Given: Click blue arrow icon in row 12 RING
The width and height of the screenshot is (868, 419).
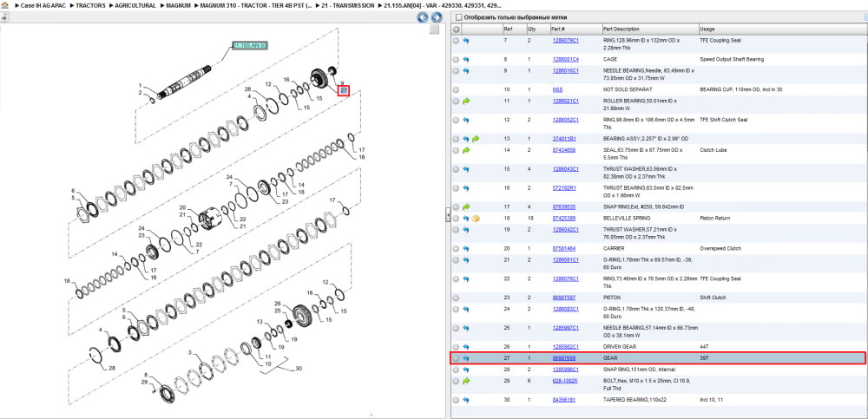Looking at the screenshot, I should coord(466,120).
